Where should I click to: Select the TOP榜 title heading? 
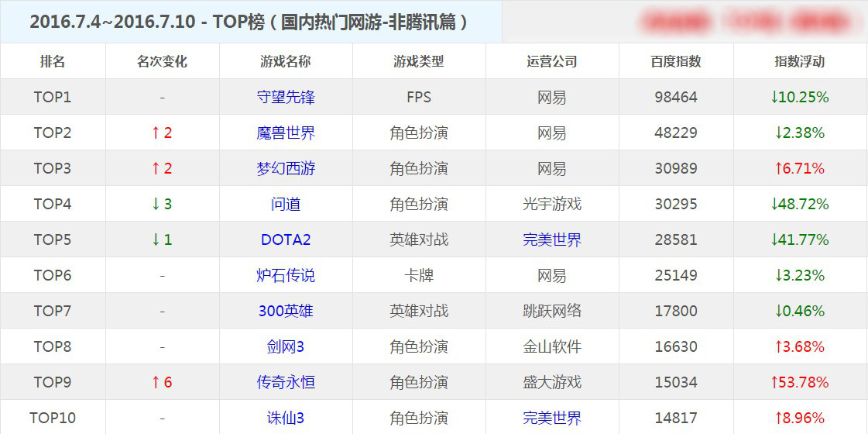pos(249,22)
